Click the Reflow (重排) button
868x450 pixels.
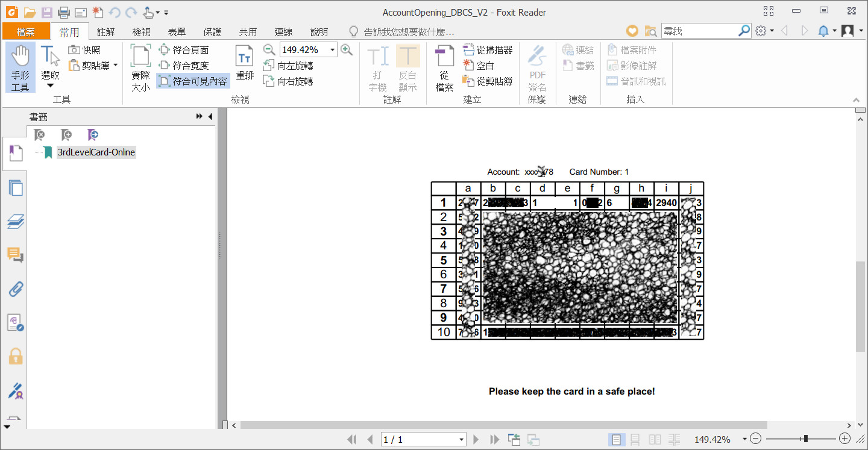245,63
